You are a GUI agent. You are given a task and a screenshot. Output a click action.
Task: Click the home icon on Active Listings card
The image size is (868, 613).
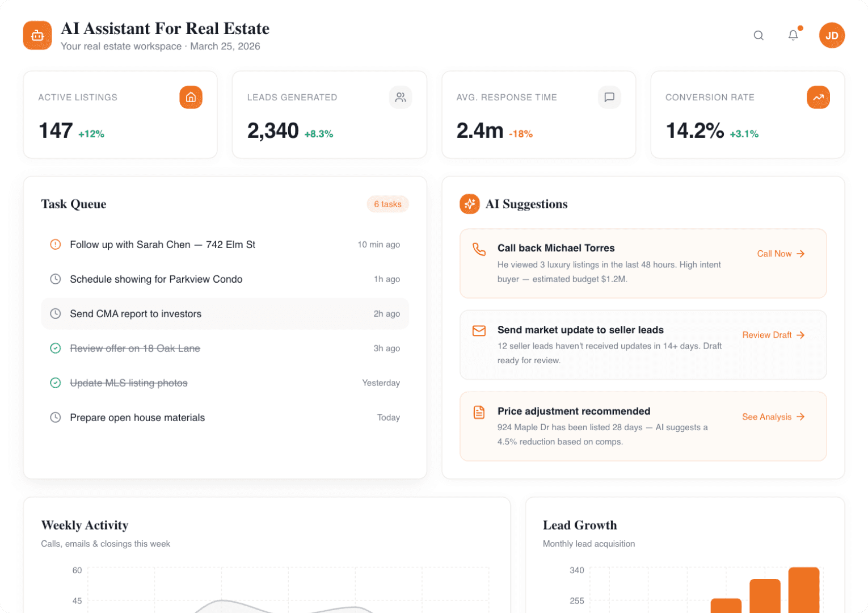click(191, 97)
